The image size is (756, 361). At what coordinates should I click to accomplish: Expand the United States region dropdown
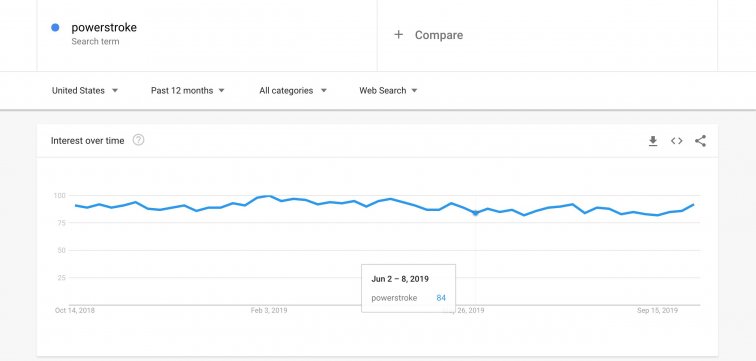[85, 91]
